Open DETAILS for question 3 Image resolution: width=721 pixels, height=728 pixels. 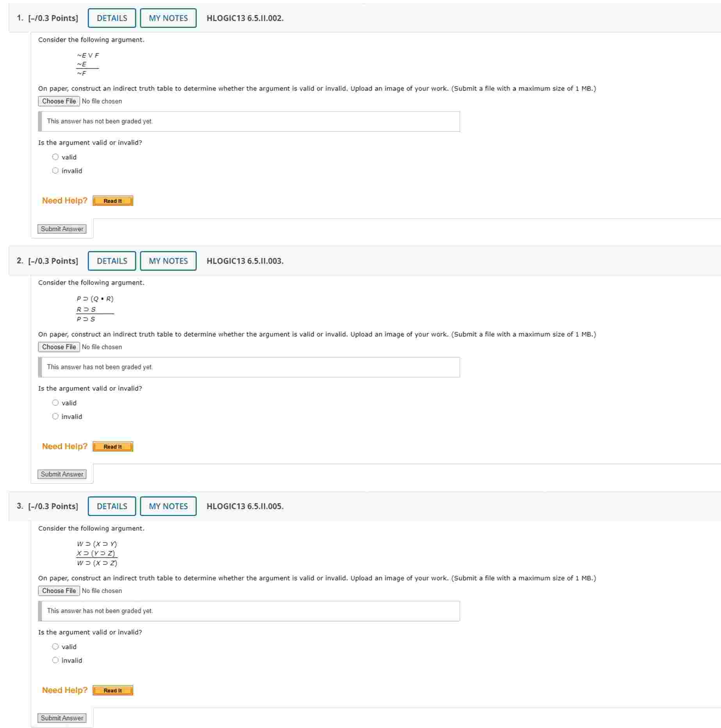tap(112, 506)
